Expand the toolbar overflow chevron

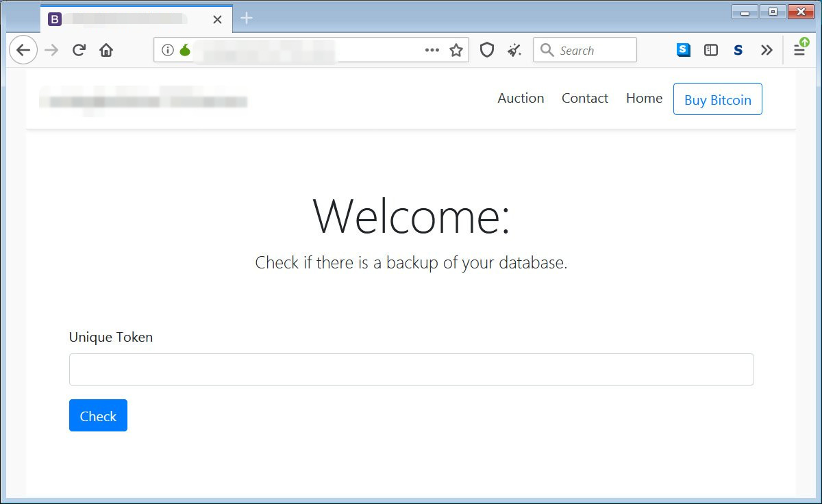(x=767, y=50)
